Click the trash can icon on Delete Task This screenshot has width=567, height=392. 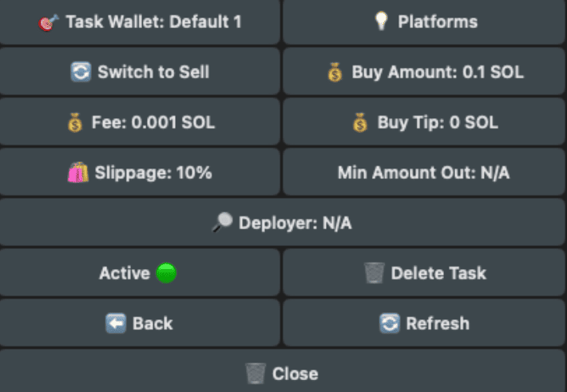point(374,273)
